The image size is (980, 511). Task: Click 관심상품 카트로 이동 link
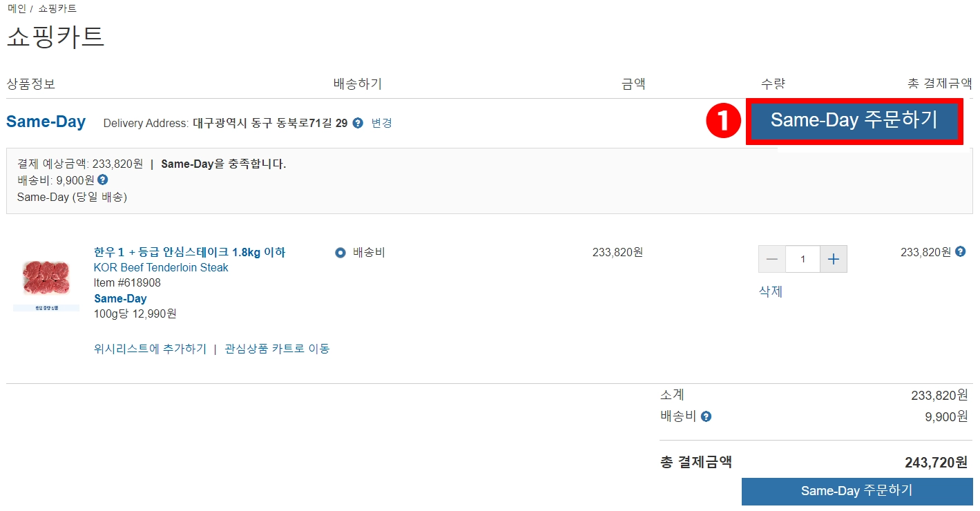277,349
